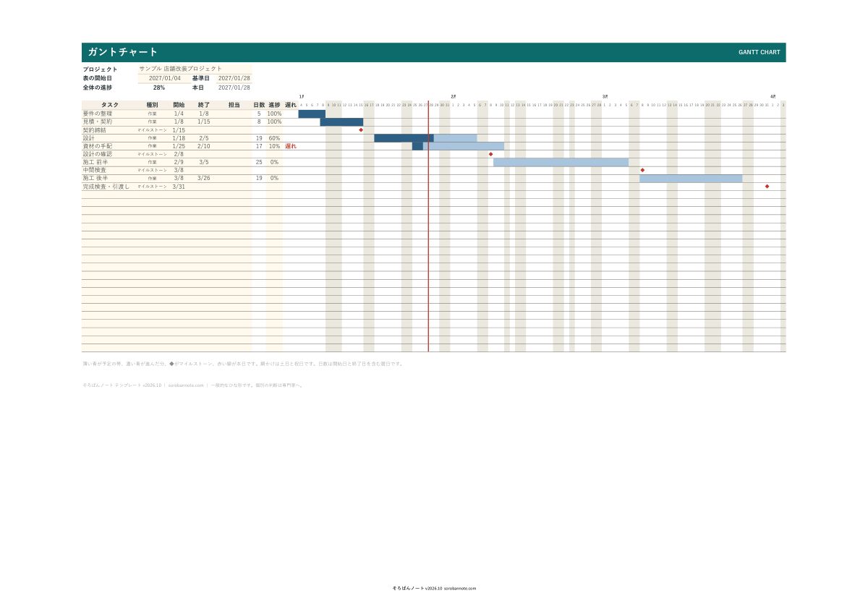Select the task name 完成検査・引渡し
Viewport: 868px width, 614px height.
click(x=106, y=187)
